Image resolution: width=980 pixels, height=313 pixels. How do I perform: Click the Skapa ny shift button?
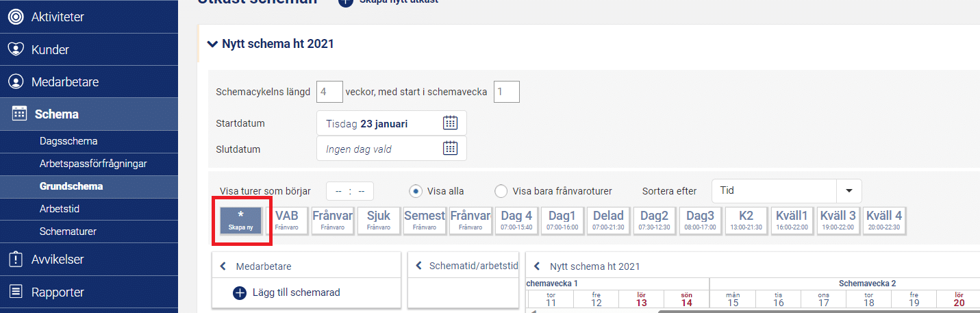pyautogui.click(x=240, y=221)
